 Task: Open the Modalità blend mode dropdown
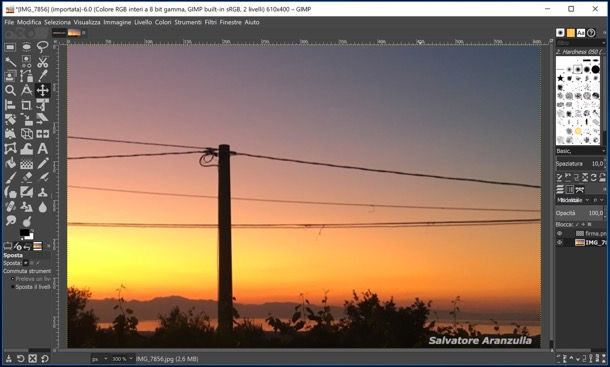(573, 200)
